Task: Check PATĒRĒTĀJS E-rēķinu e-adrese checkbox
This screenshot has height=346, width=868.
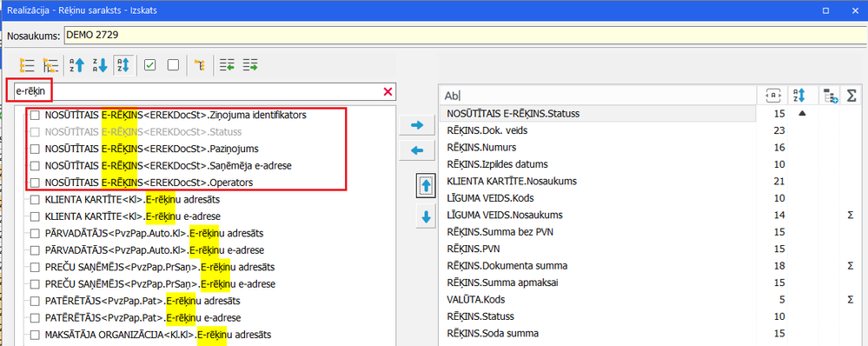Action: 35,318
